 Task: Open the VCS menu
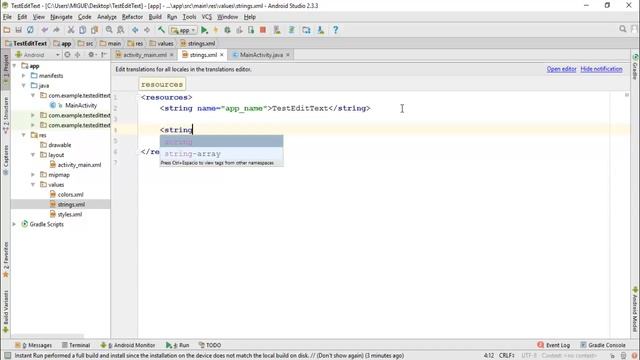coord(207,17)
